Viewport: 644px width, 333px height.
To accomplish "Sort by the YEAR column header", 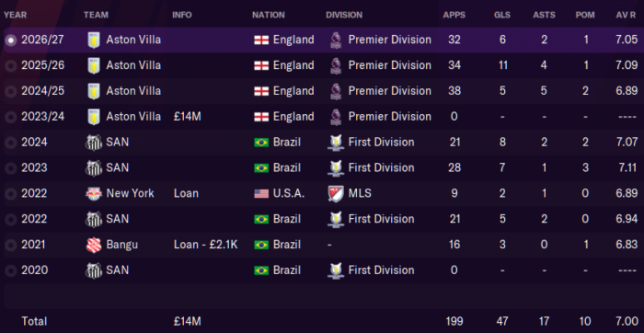I will pyautogui.click(x=16, y=16).
